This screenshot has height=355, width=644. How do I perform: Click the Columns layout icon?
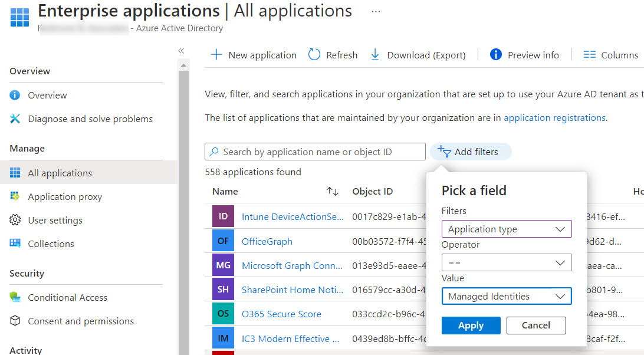[x=589, y=55]
